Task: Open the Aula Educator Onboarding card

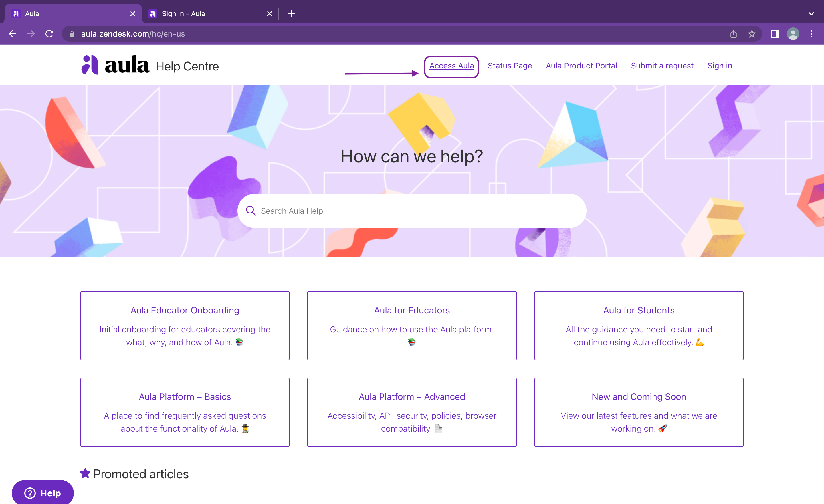Action: (x=185, y=326)
